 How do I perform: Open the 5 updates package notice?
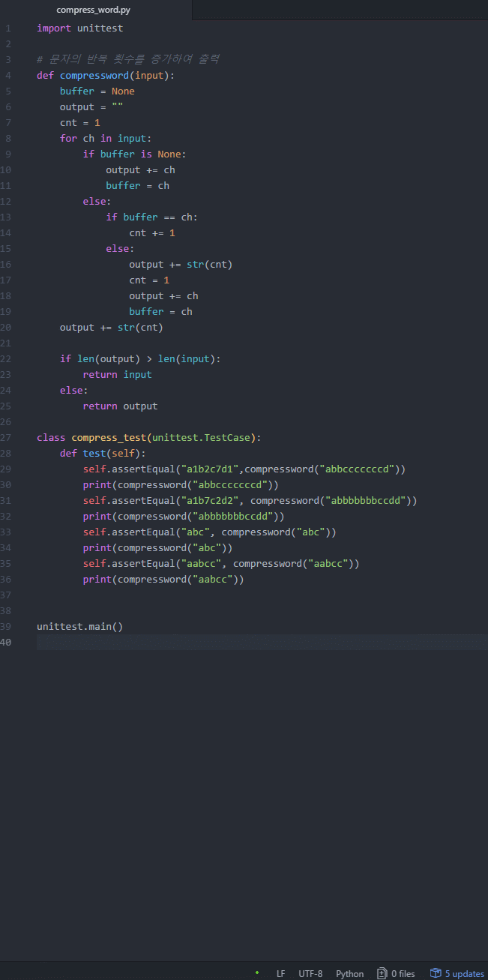click(457, 973)
